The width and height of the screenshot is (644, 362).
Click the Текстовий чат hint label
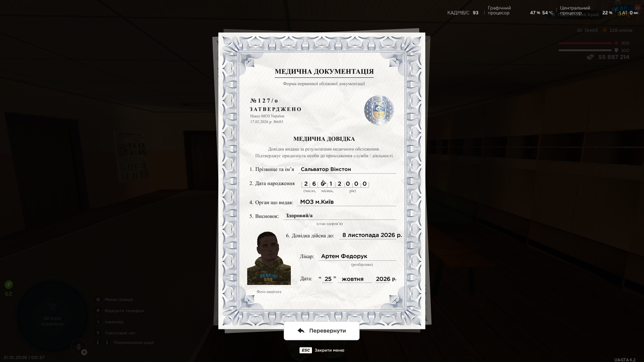(120, 333)
